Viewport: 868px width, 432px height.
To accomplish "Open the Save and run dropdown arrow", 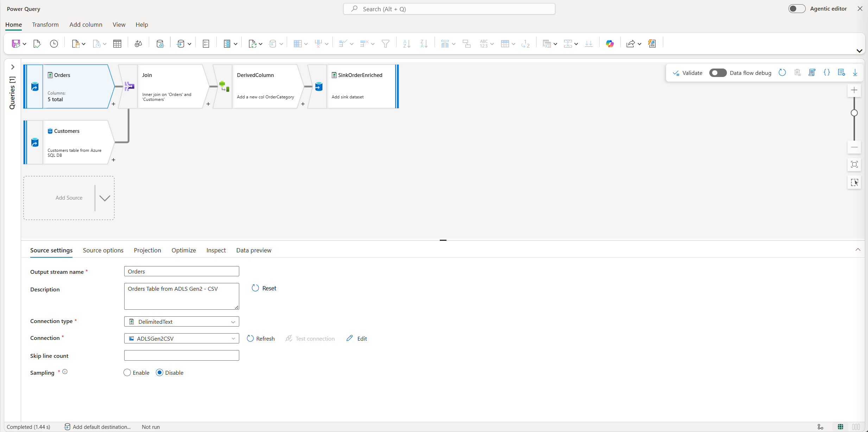I will click(24, 44).
